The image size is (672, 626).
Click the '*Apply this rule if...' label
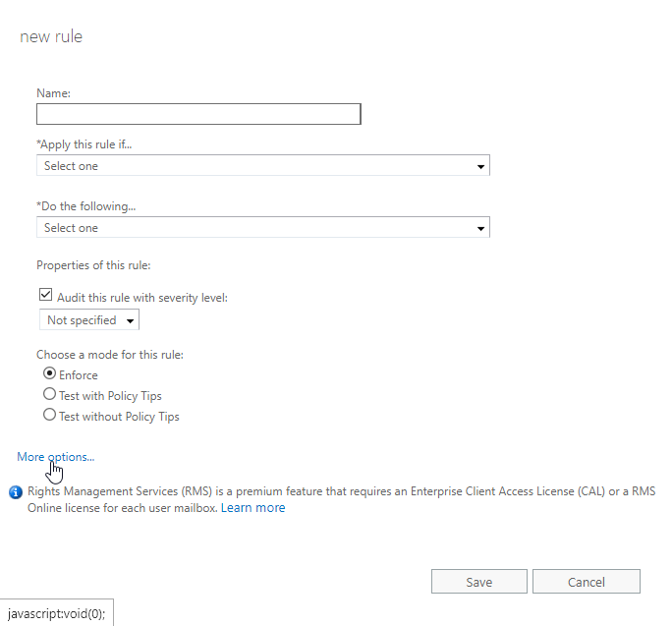point(84,144)
